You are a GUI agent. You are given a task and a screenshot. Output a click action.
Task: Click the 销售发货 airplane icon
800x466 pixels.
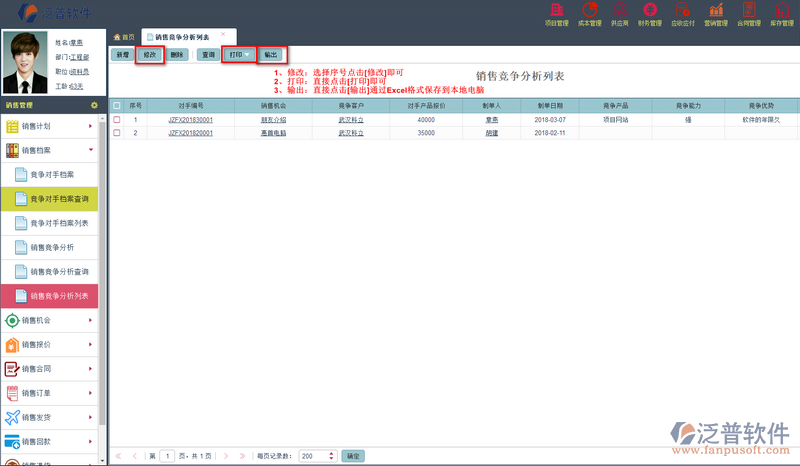click(x=13, y=418)
